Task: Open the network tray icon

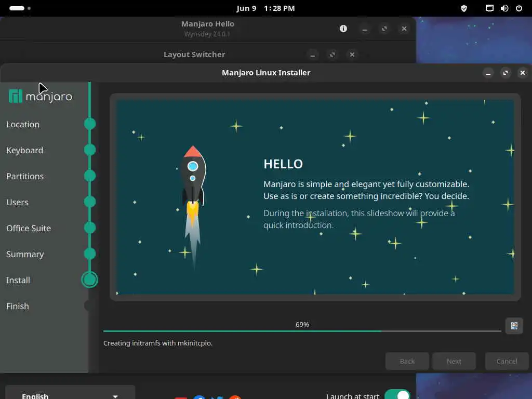Action: click(x=489, y=8)
